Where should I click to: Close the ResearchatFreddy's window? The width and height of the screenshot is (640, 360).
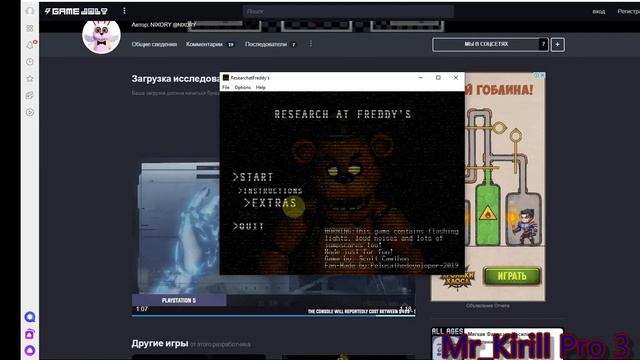456,78
